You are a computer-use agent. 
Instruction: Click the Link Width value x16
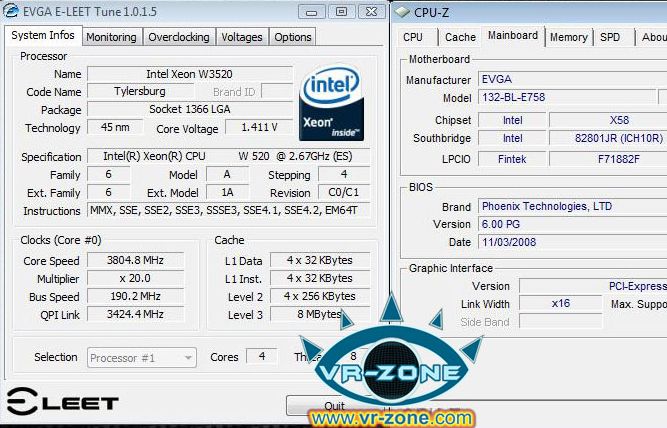tap(561, 303)
